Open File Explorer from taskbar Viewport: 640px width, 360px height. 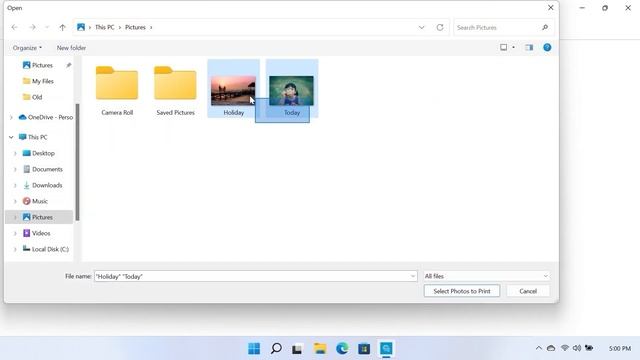320,348
